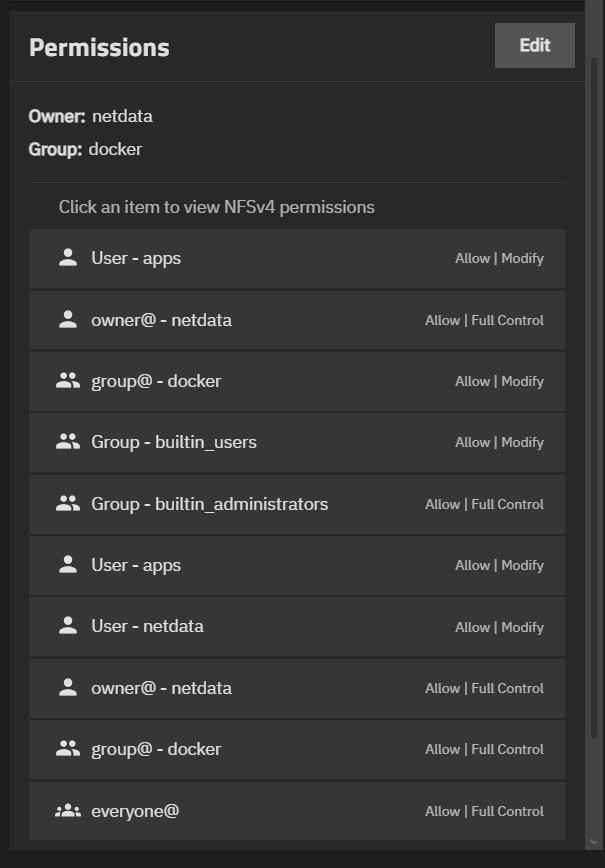Click the person icon beside User - netdata
Image resolution: width=605 pixels, height=868 pixels.
(x=68, y=626)
